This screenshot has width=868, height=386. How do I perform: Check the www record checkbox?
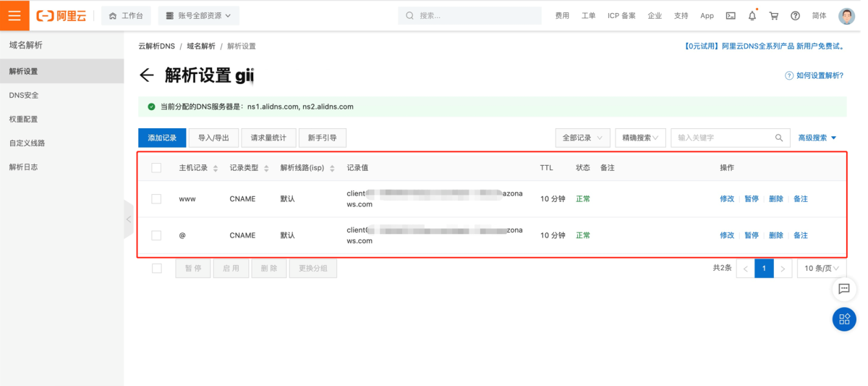tap(156, 198)
